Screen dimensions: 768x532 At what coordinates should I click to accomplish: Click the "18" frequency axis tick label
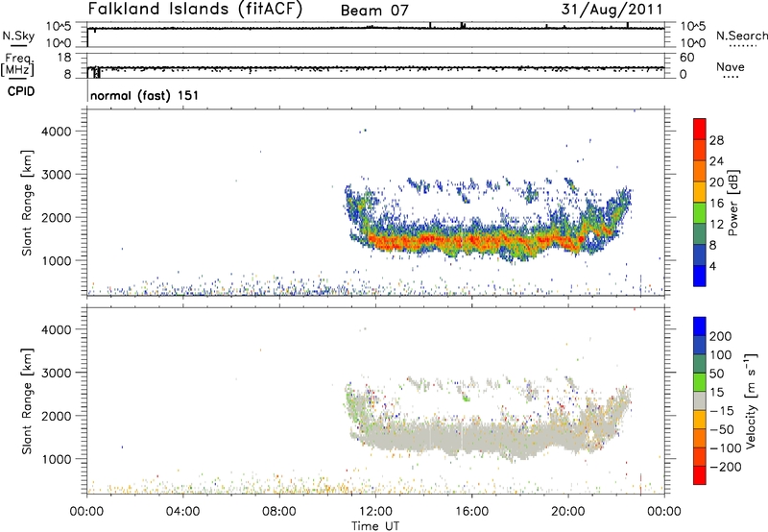[x=64, y=58]
